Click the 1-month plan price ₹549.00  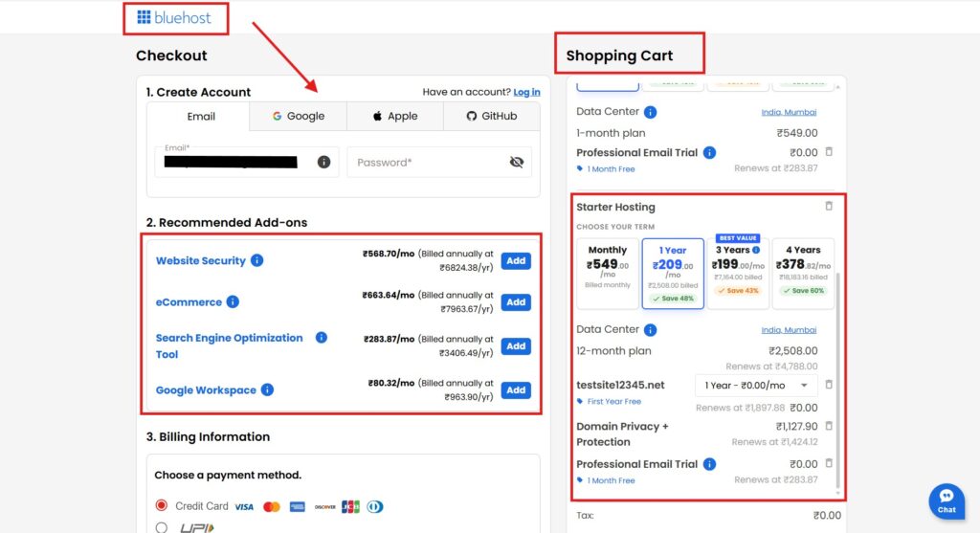click(797, 133)
